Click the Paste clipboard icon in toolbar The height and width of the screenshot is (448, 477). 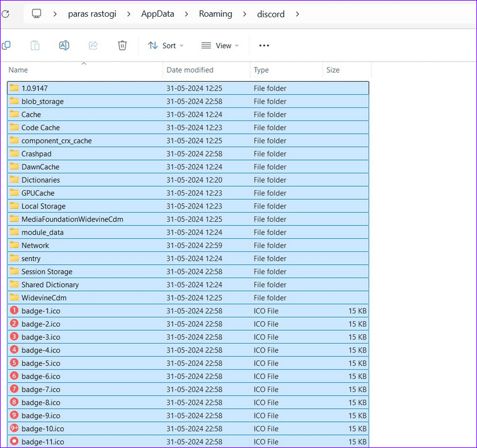(35, 46)
